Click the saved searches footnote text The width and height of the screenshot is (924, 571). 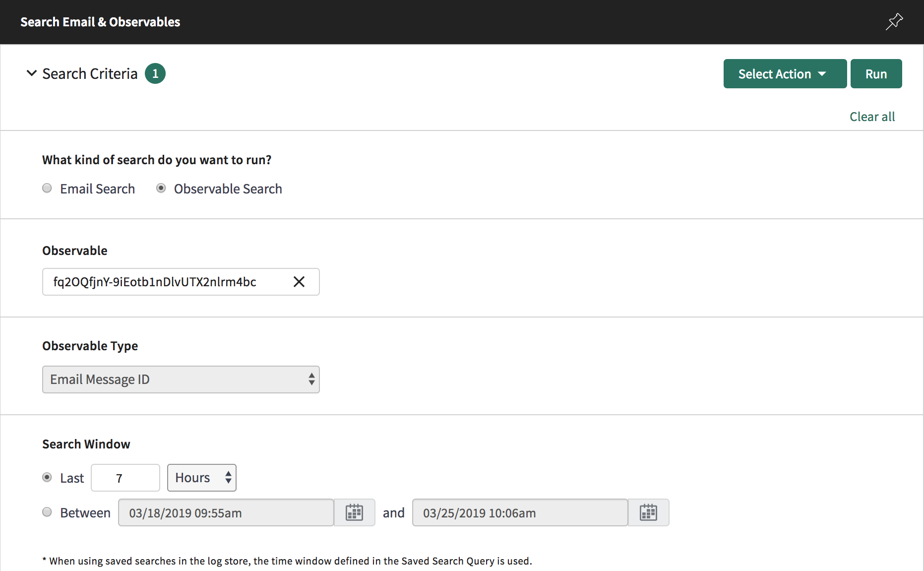tap(287, 561)
